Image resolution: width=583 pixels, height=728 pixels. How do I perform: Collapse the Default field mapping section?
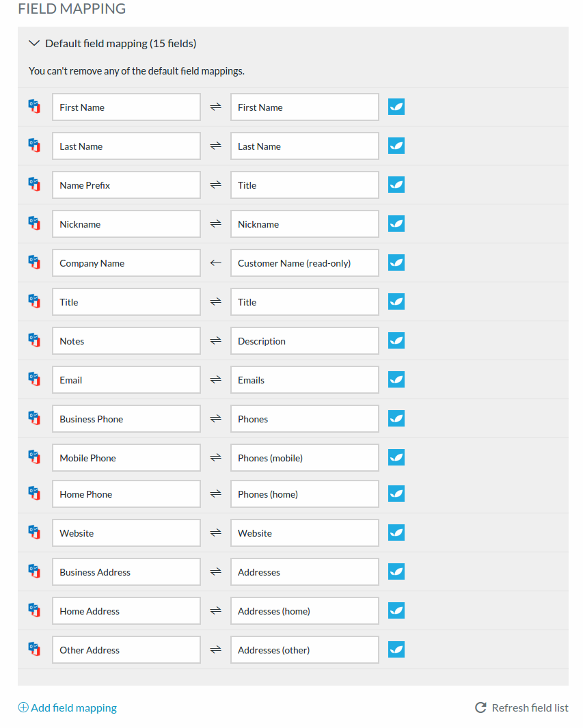pyautogui.click(x=34, y=43)
